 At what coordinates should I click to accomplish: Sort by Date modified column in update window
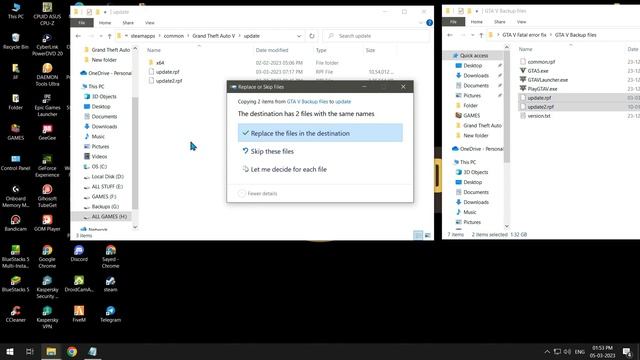pos(272,50)
